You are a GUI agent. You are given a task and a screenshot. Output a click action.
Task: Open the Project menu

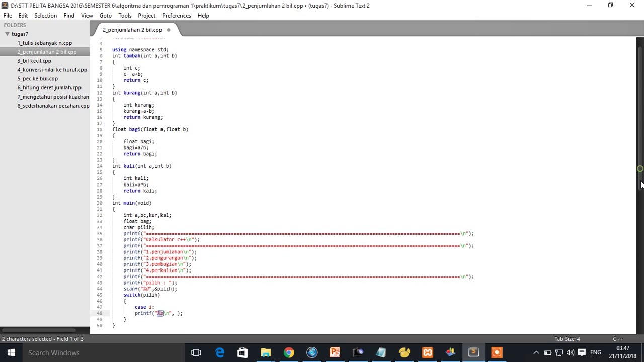[147, 16]
